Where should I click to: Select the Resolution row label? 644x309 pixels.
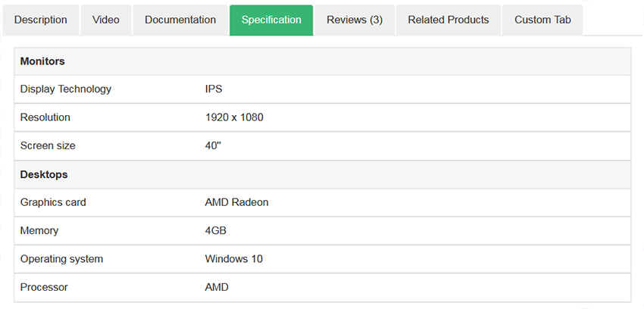click(x=45, y=117)
